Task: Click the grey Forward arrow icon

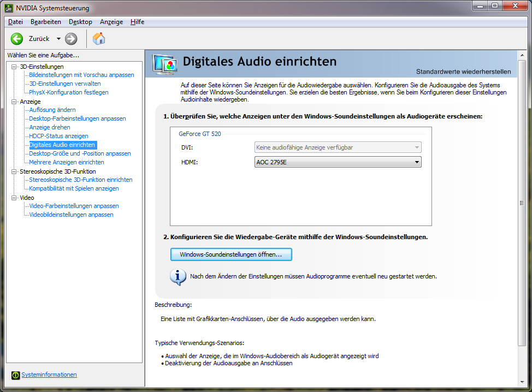Action: click(71, 39)
